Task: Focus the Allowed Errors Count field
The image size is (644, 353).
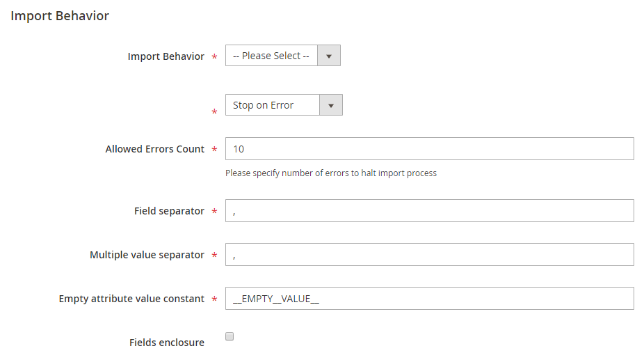Action: 430,149
